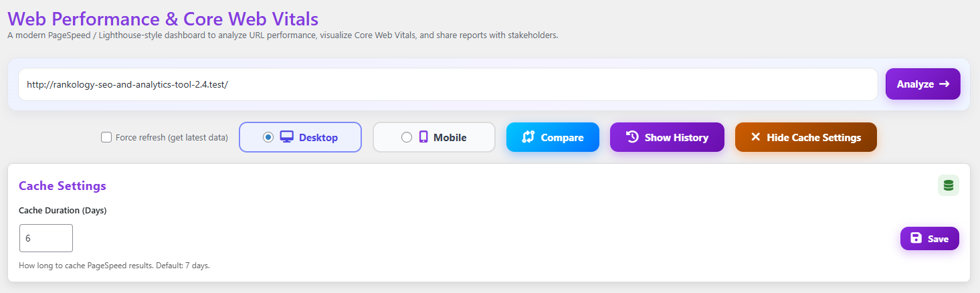Click the floppy disk save icon
Image resolution: width=980 pixels, height=293 pixels.
coord(916,238)
